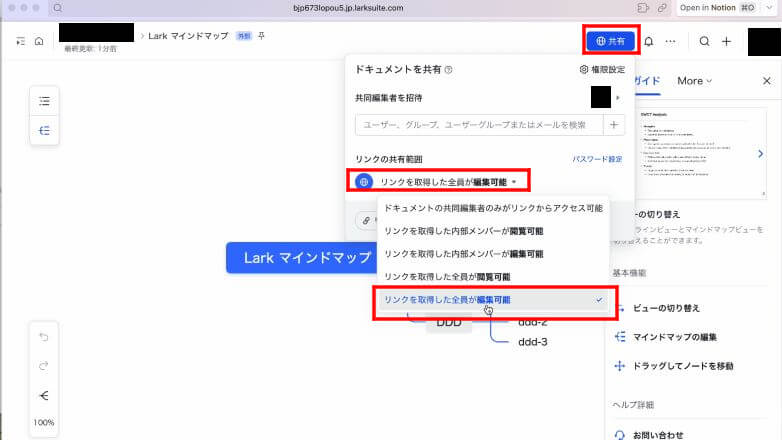
Task: Switch to outline view icon
Action: click(x=44, y=101)
